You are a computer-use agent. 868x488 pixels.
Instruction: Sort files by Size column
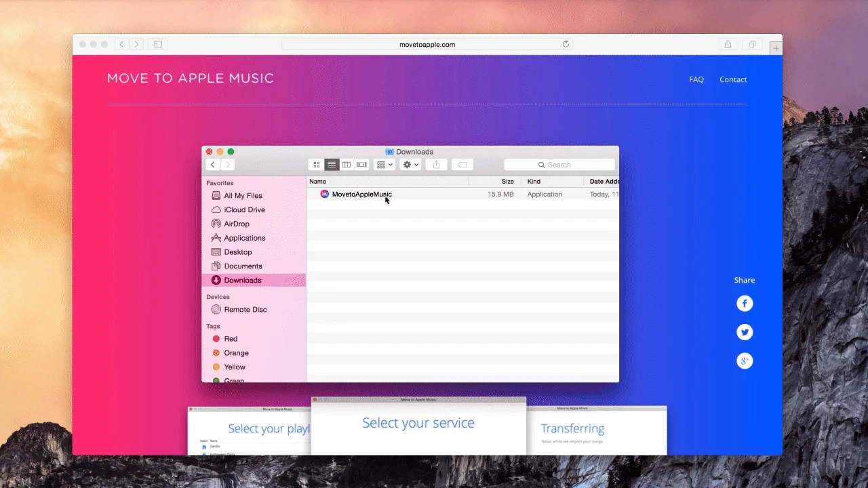pos(494,182)
